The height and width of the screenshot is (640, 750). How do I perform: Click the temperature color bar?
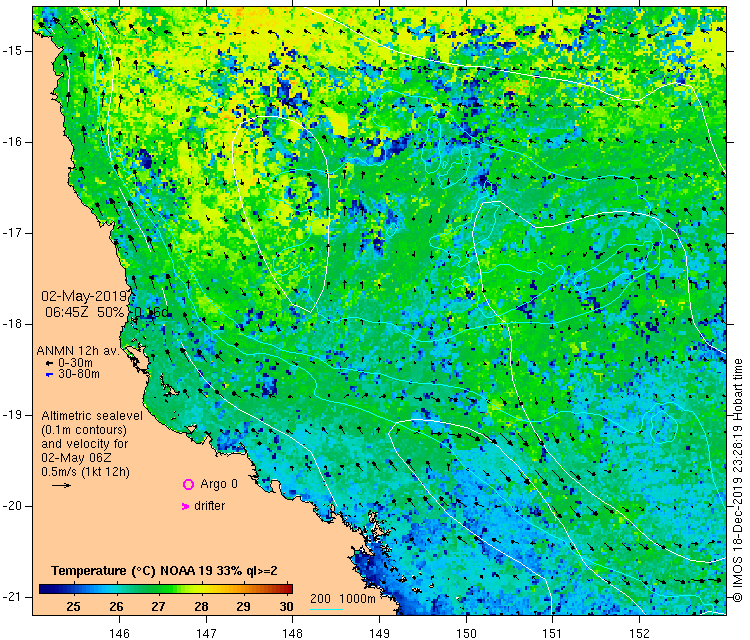point(165,589)
